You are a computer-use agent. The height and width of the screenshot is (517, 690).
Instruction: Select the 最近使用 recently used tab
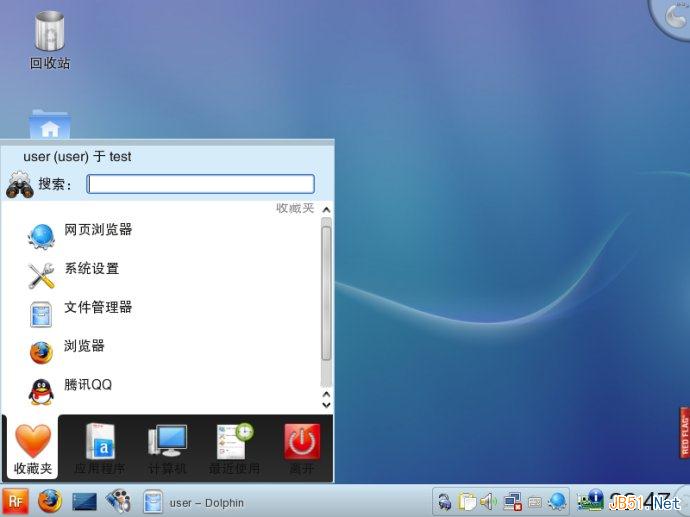pyautogui.click(x=234, y=449)
